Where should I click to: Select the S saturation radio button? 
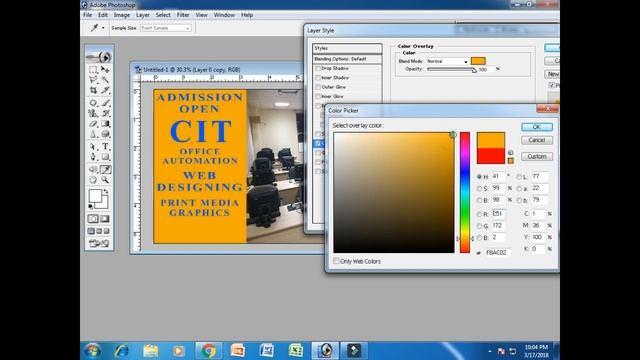pyautogui.click(x=479, y=189)
